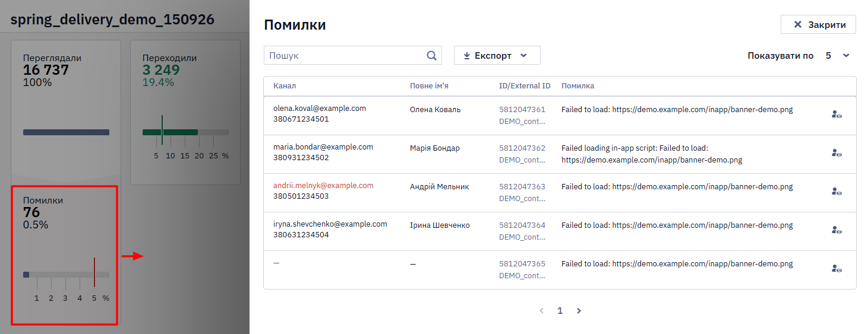Image resolution: width=868 pixels, height=334 pixels.
Task: Open contact profile for ID 5812047365 row
Action: click(837, 269)
